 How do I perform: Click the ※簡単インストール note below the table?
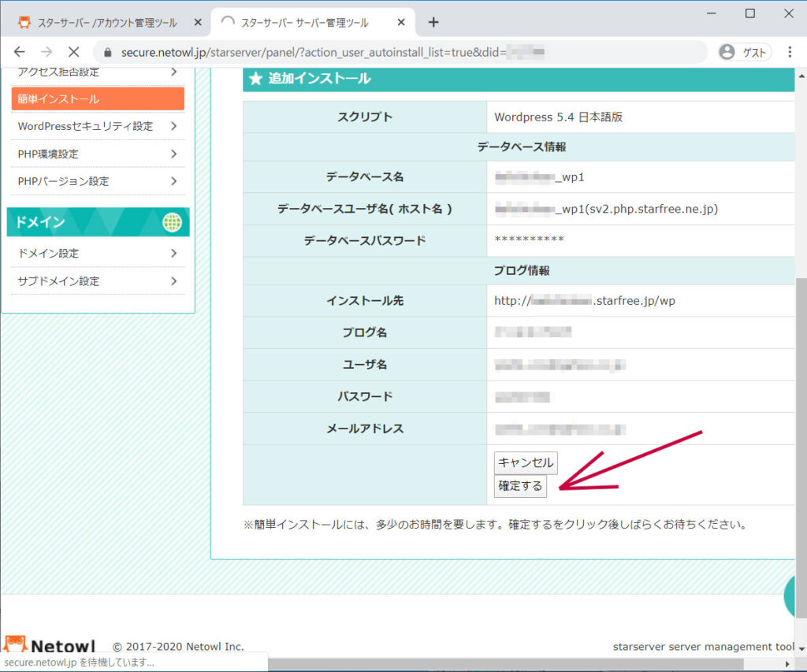click(495, 525)
